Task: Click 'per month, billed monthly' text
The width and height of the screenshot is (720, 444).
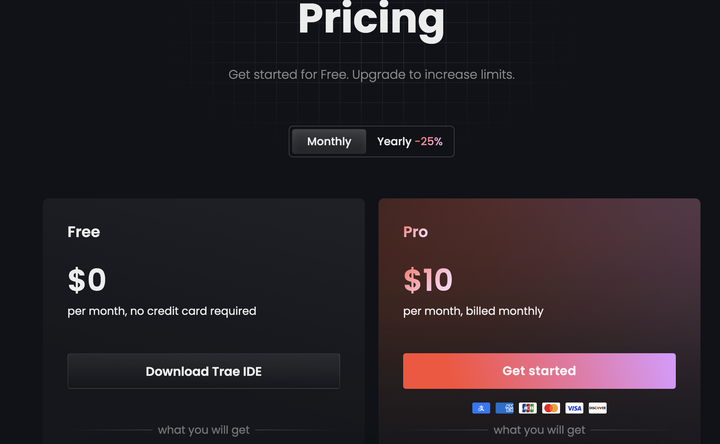Action: (x=473, y=311)
